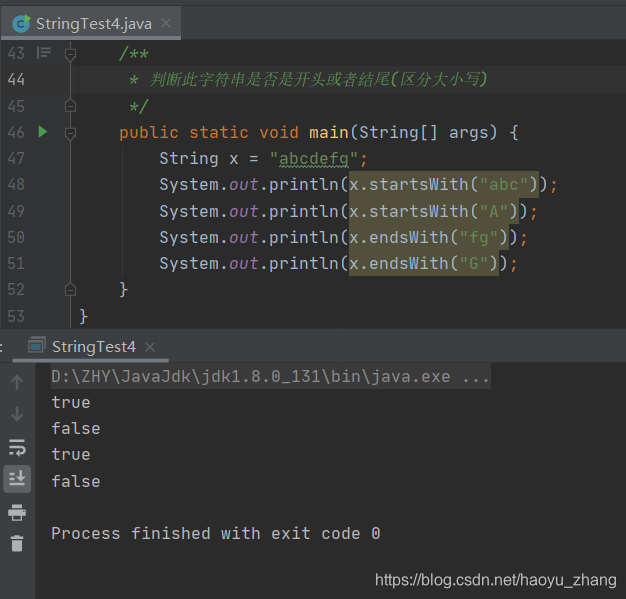
Task: Collapse the doc comment fold marker at line 43
Action: pyautogui.click(x=70, y=54)
